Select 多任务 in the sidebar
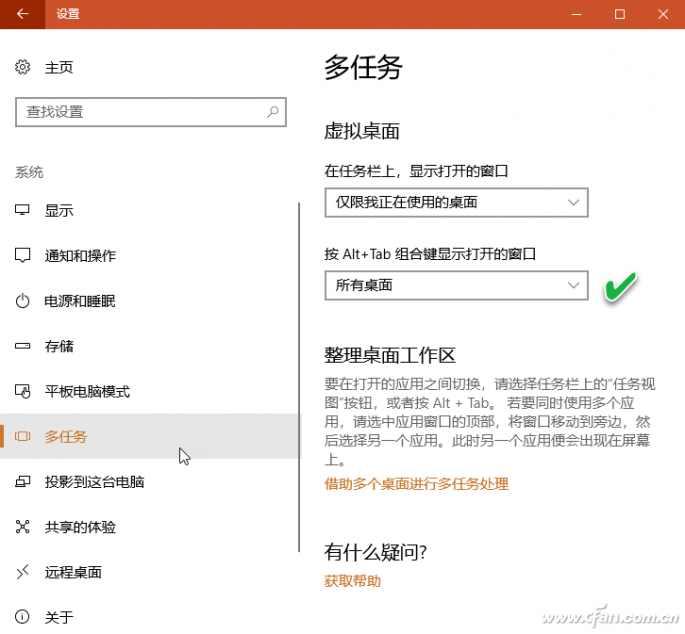Image resolution: width=685 pixels, height=634 pixels. point(149,436)
